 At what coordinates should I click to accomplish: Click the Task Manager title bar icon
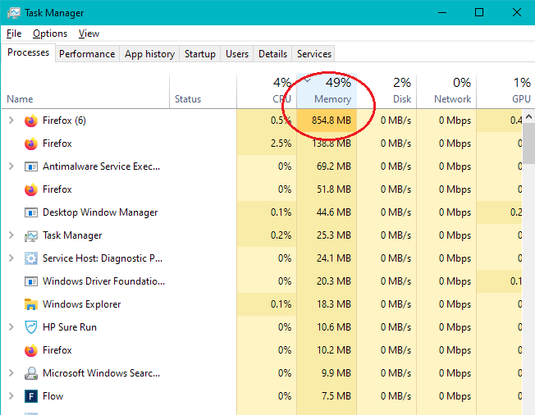point(14,13)
